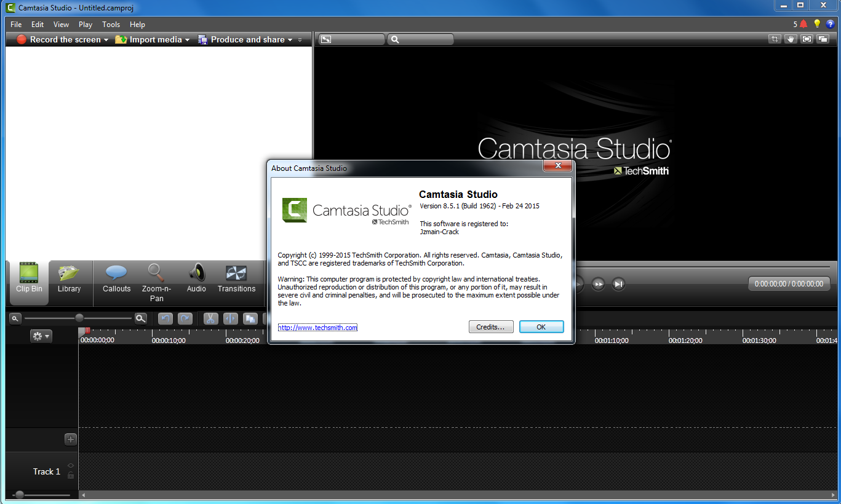
Task: Expand the Import media dropdown arrow
Action: [187, 40]
